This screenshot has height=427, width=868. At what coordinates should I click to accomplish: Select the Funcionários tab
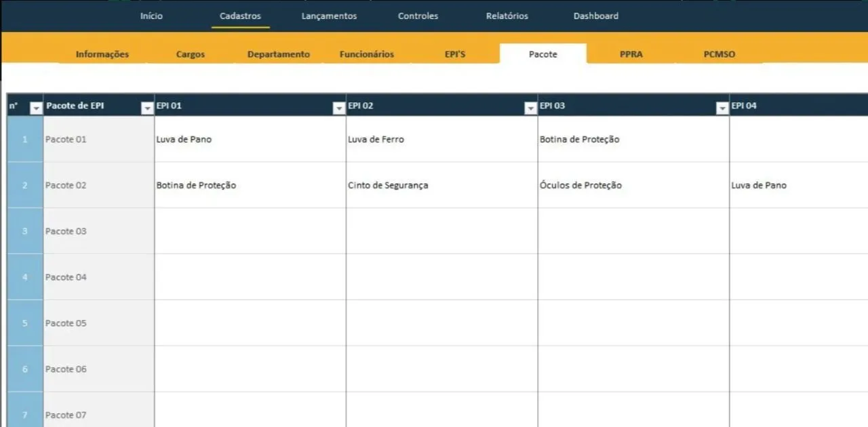(366, 54)
